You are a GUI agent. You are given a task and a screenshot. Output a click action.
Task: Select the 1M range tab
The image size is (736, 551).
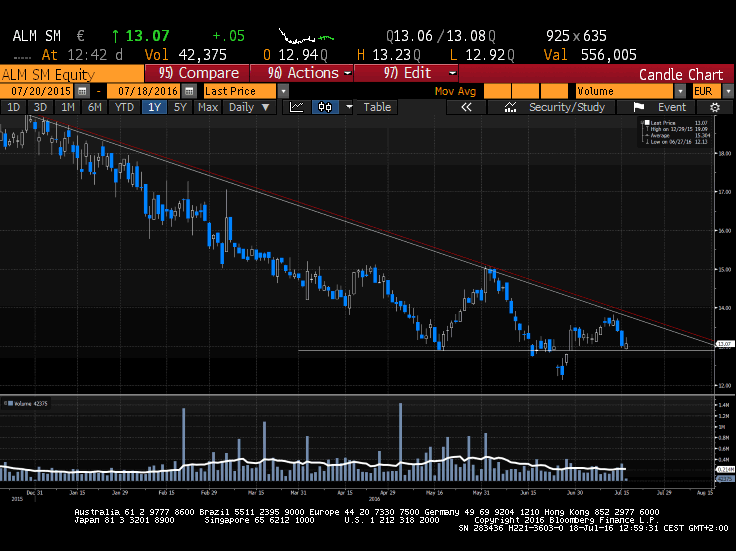(x=68, y=107)
